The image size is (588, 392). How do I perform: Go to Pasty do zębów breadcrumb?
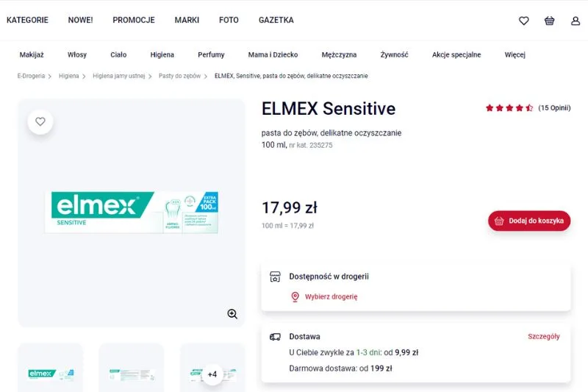179,76
